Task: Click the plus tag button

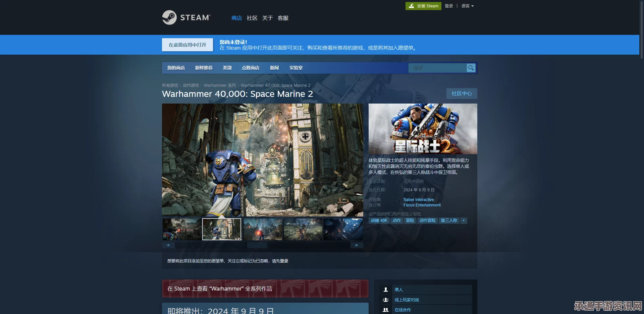Action: click(x=464, y=221)
